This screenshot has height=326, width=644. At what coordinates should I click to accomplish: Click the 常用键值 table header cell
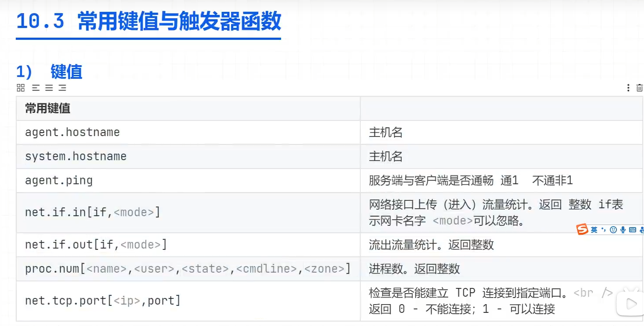(x=48, y=109)
